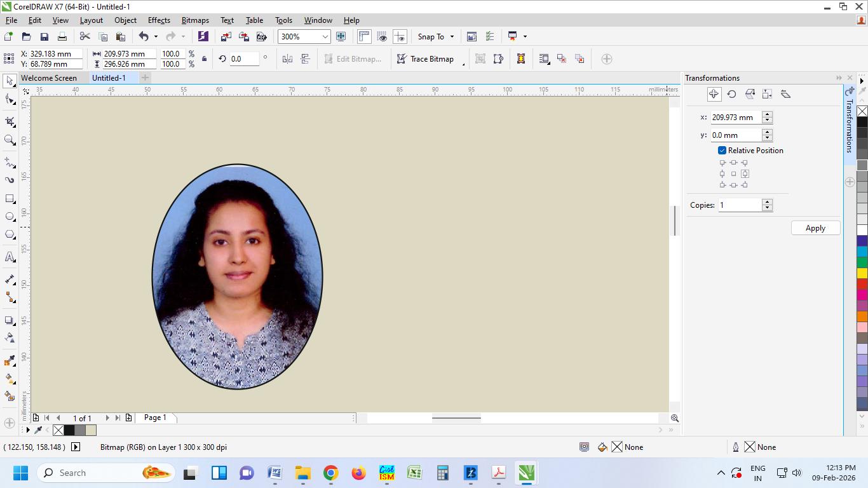Click the rotation angle input field

click(x=244, y=59)
